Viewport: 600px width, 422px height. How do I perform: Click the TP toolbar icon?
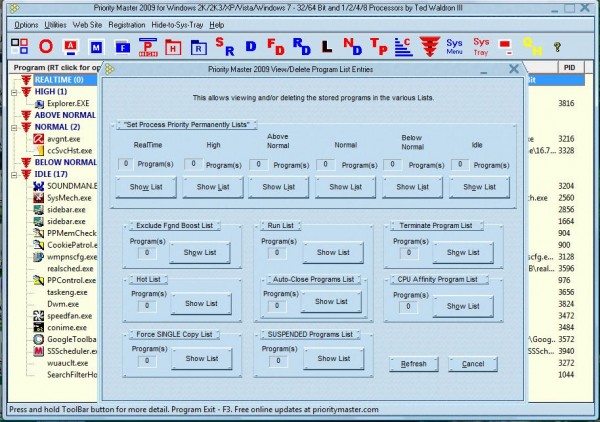pos(378,47)
